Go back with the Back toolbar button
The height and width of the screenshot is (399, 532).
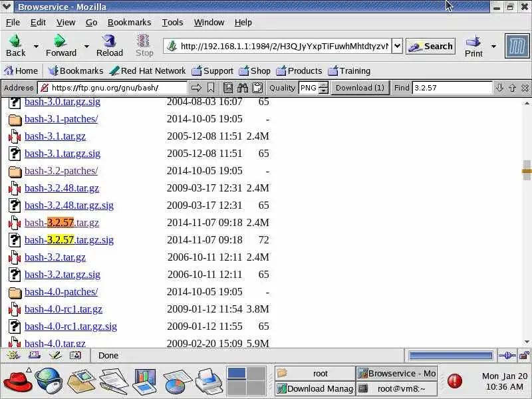coord(15,45)
